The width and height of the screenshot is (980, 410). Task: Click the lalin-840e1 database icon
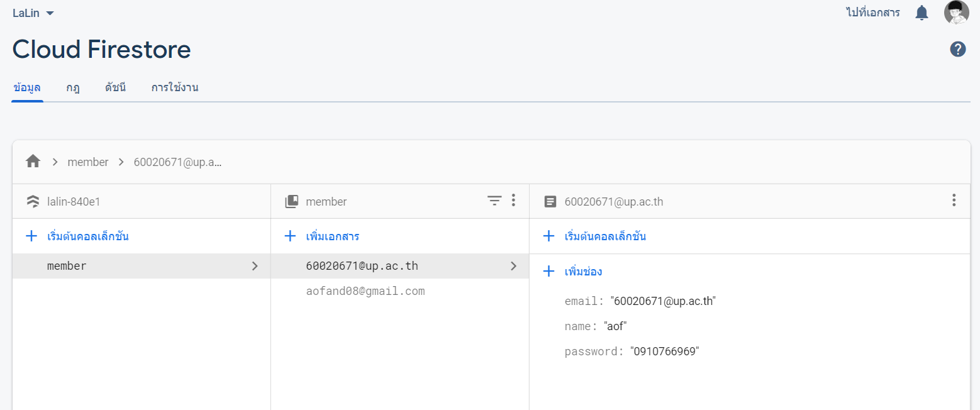click(33, 201)
